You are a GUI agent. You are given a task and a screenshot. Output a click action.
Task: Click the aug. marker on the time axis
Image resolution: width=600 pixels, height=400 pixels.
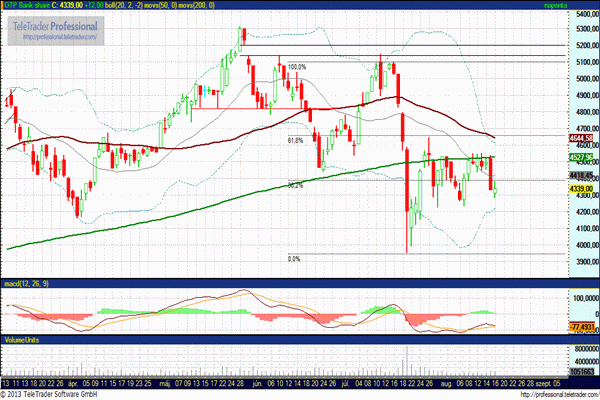(441, 382)
